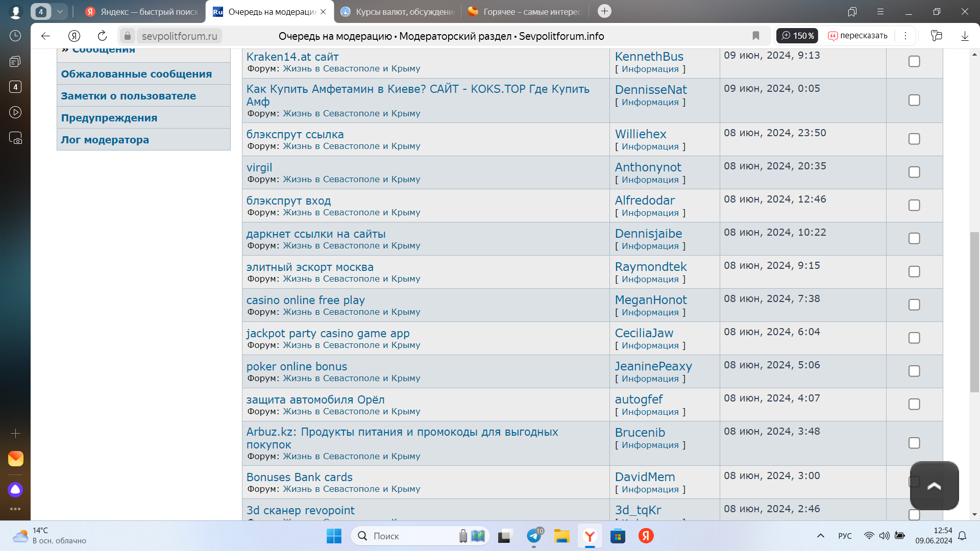
Task: Show hidden system tray icons chevron
Action: click(821, 536)
